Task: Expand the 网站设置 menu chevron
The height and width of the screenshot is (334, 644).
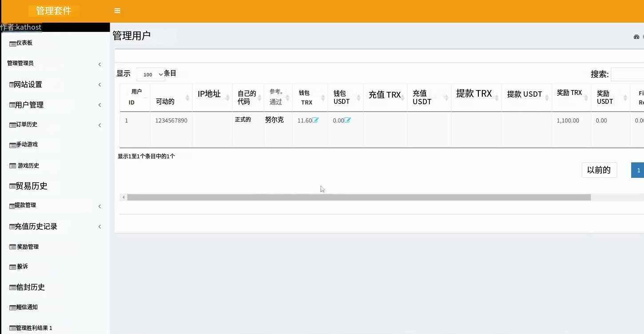Action: tap(99, 85)
